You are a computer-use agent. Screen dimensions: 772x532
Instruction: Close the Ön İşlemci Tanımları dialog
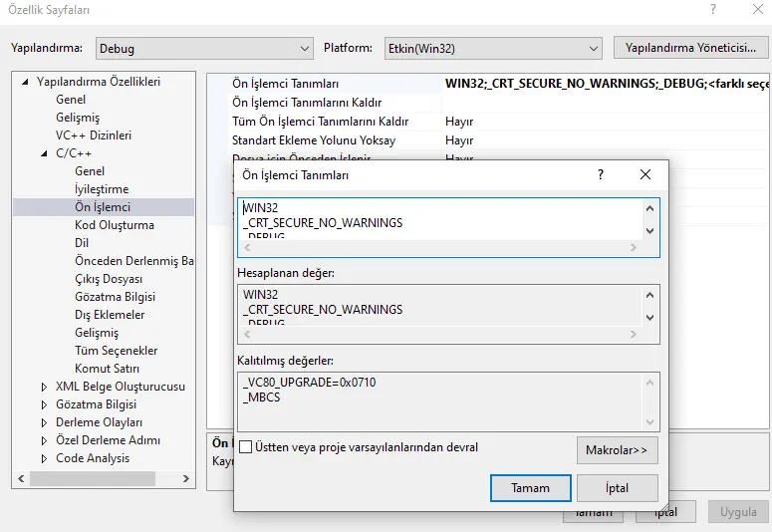[645, 174]
